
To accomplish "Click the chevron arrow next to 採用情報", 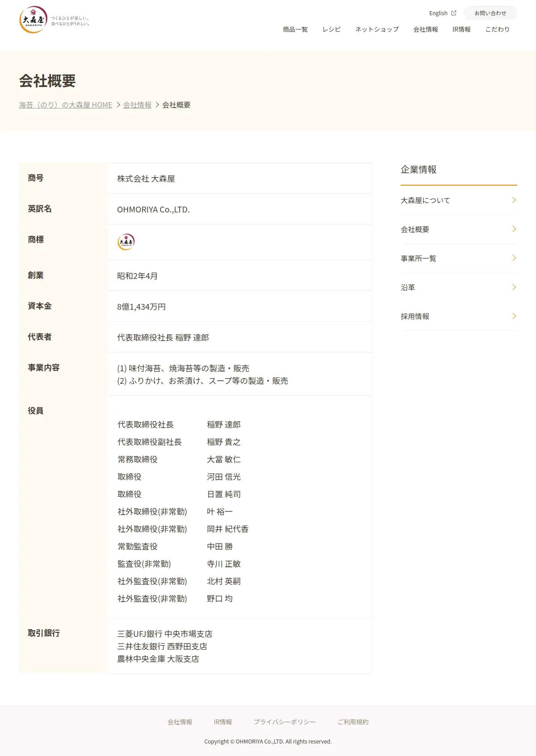I will 514,316.
